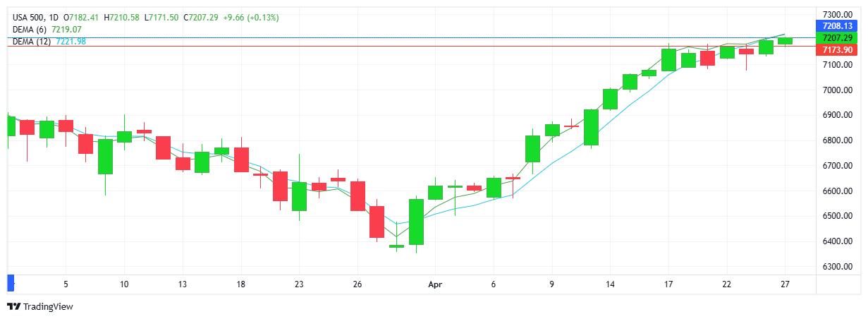
Task: Select the 6300.00 price scale label
Action: 837,267
